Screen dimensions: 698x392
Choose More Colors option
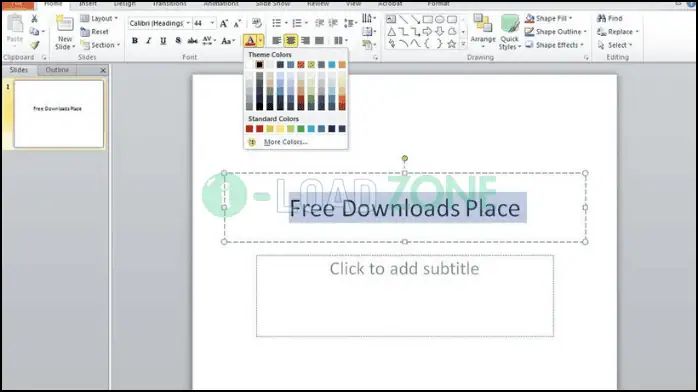(x=285, y=142)
